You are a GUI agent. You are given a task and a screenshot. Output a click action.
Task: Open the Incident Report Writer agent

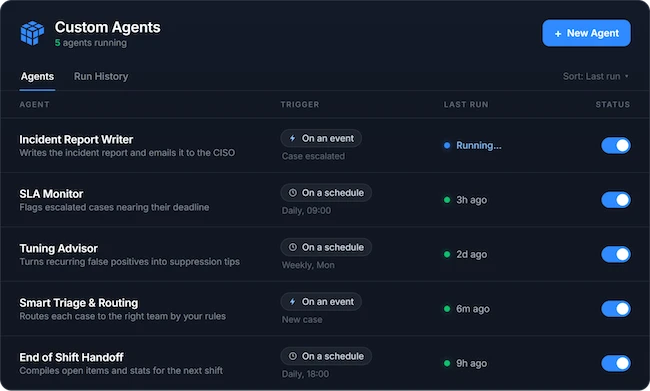pyautogui.click(x=76, y=139)
